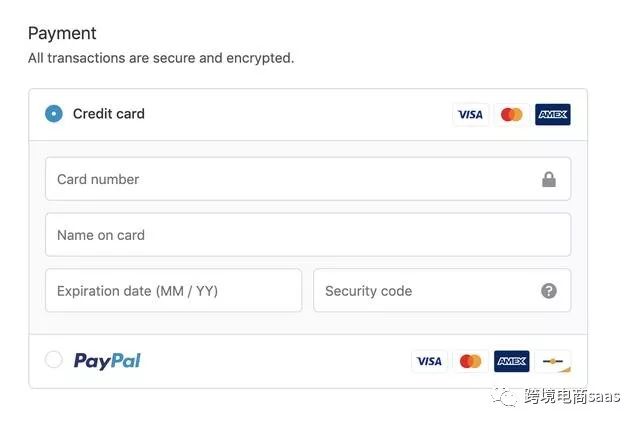Open the Security code help question mark

[549, 291]
